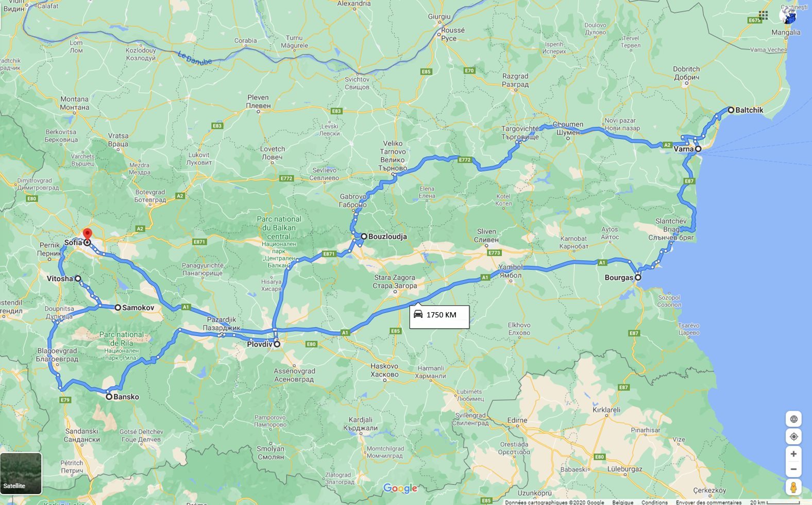This screenshot has height=505, width=812.
Task: Switch to Satellite view thumbnail
Action: [x=21, y=474]
